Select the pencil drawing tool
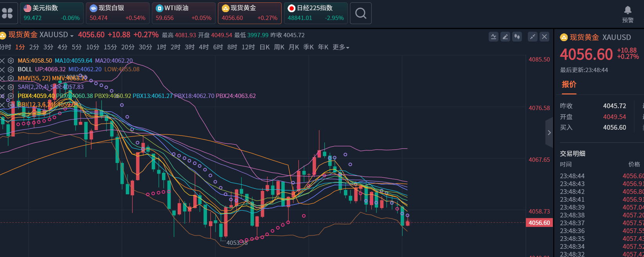Viewport: 644px width, 257px height. (505, 37)
